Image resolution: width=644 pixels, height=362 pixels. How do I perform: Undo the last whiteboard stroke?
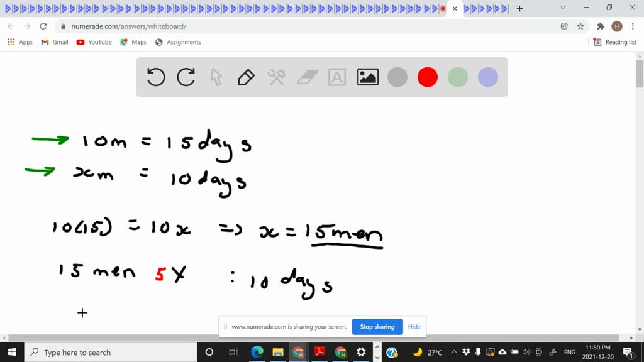[x=156, y=77]
